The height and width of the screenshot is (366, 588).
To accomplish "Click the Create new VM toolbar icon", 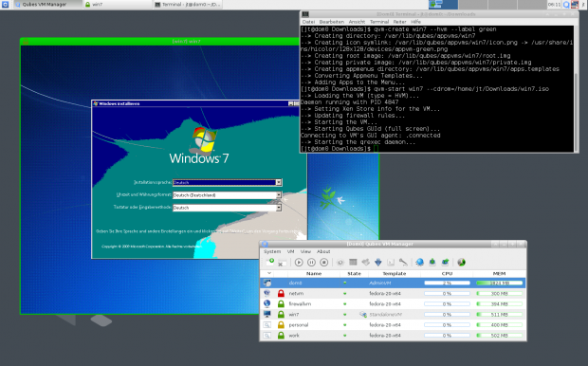I will [x=270, y=262].
